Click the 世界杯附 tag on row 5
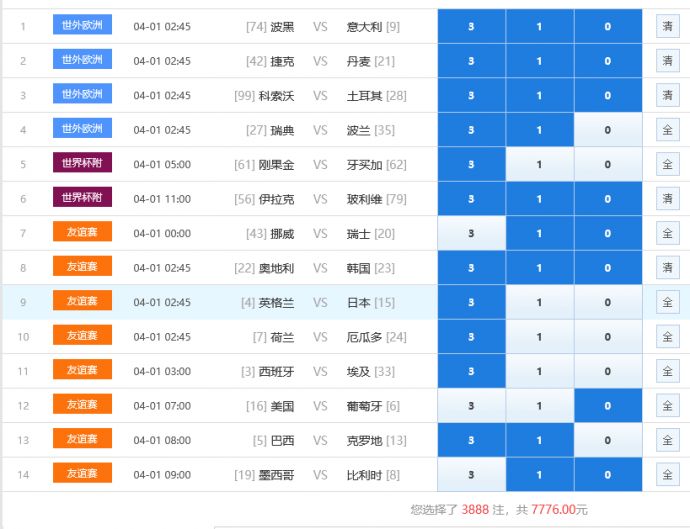The image size is (690, 529). pyautogui.click(x=82, y=164)
